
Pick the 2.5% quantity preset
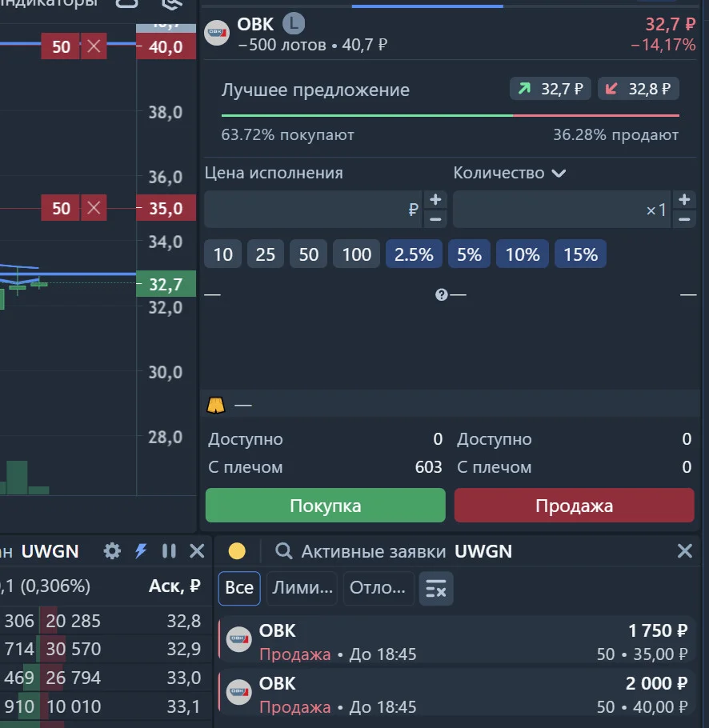(x=414, y=254)
